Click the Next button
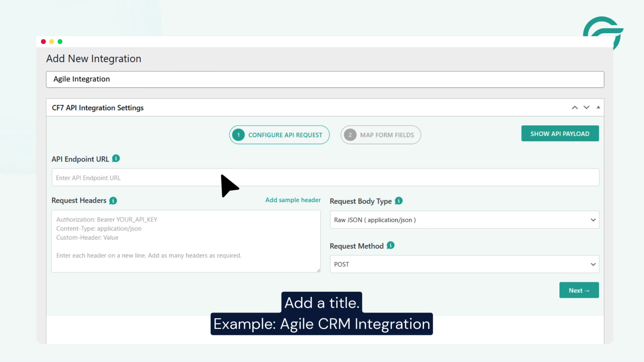The width and height of the screenshot is (644, 362). click(x=579, y=290)
